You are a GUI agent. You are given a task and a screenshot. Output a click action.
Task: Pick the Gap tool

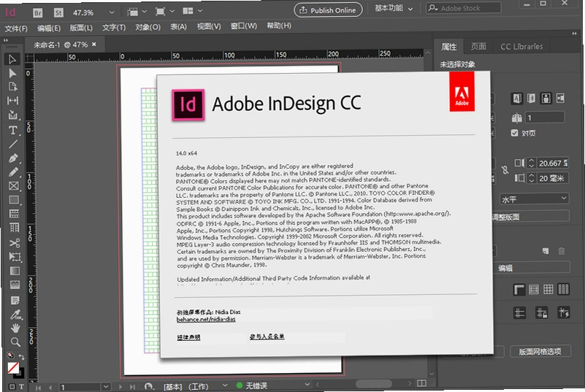(x=12, y=101)
